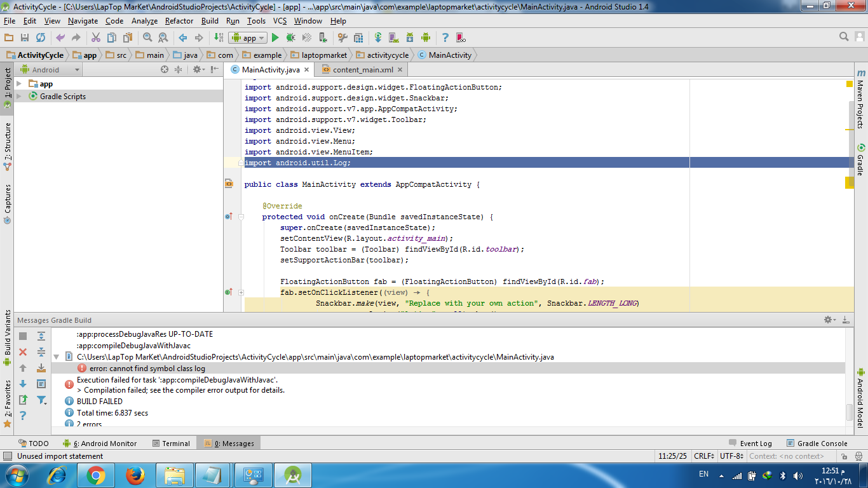868x488 pixels.
Task: Change CRLF line separator in status bar
Action: tap(704, 456)
